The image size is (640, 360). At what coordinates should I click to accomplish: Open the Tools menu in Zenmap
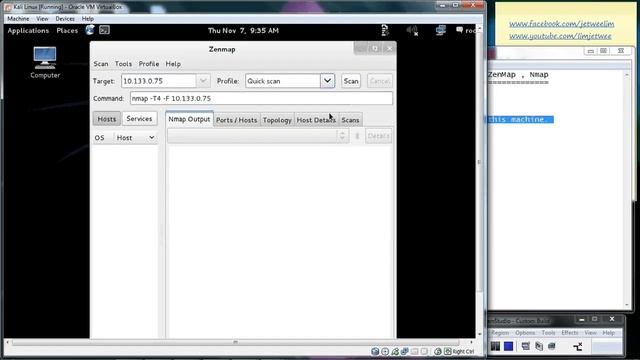(x=123, y=64)
